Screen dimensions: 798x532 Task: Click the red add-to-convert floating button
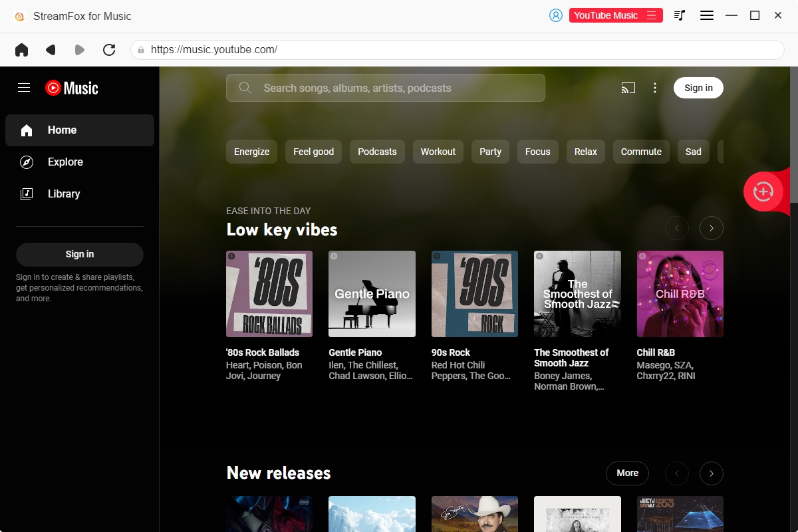pyautogui.click(x=763, y=192)
